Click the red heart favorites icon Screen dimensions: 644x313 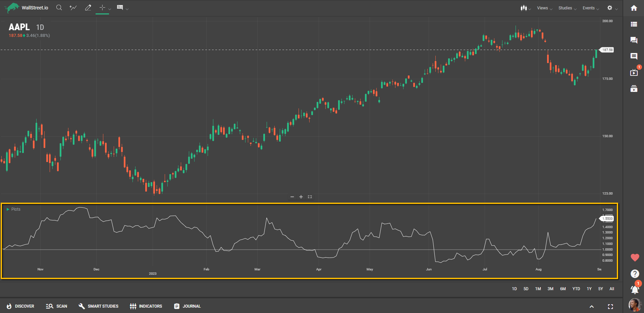[635, 258]
